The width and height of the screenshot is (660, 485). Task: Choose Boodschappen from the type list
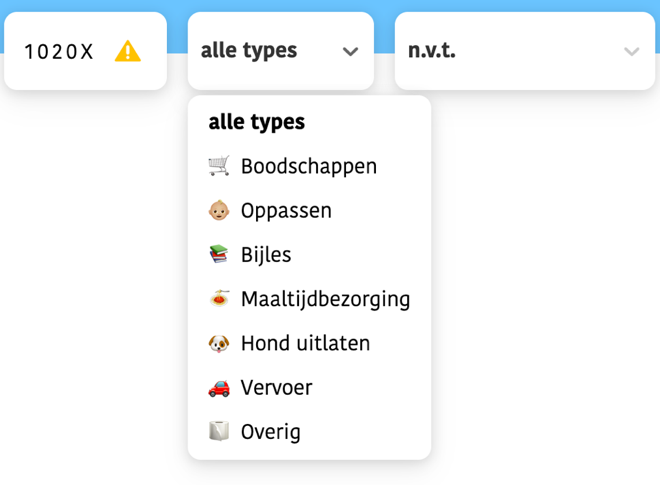[x=309, y=166]
